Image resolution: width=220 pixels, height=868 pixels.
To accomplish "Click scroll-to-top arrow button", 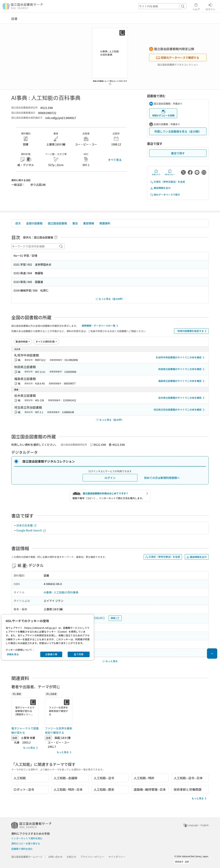I will pyautogui.click(x=212, y=653).
